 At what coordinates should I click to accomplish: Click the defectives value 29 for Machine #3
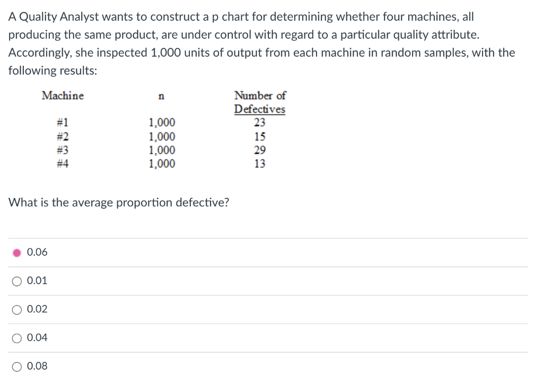coord(258,150)
